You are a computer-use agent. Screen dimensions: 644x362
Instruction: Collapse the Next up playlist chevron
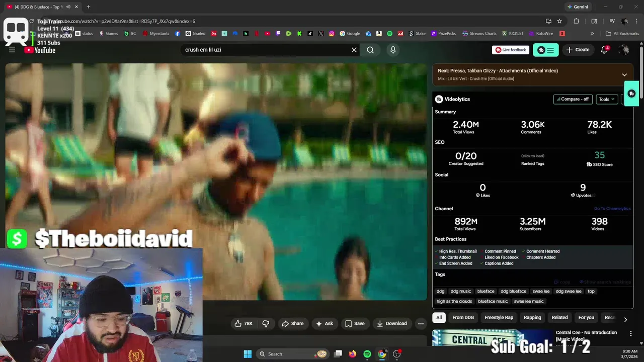[x=624, y=75]
